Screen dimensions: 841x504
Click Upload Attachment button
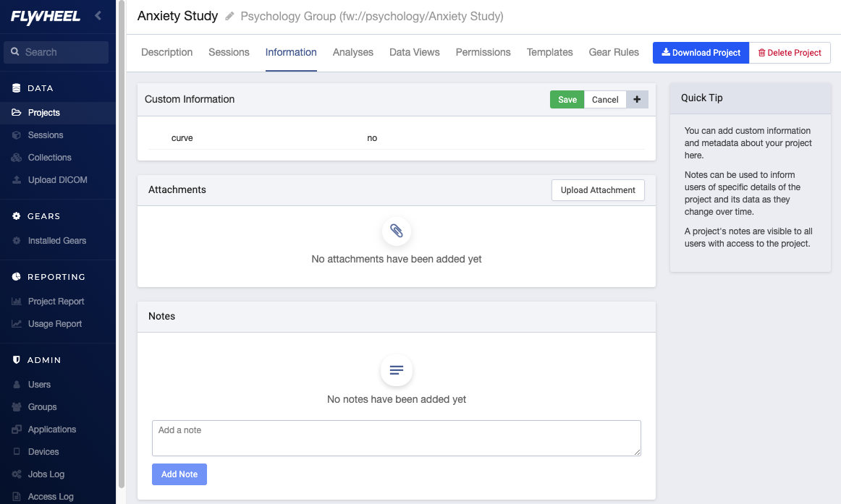pos(598,190)
